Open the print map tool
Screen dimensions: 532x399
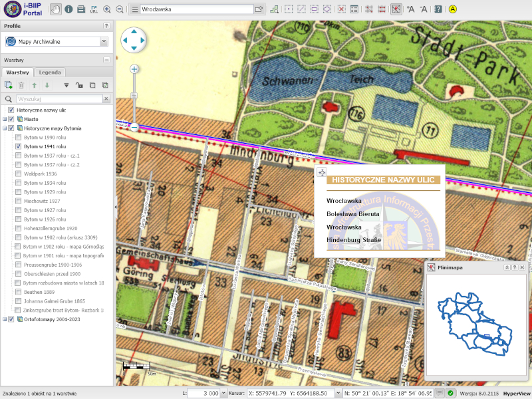pos(81,9)
